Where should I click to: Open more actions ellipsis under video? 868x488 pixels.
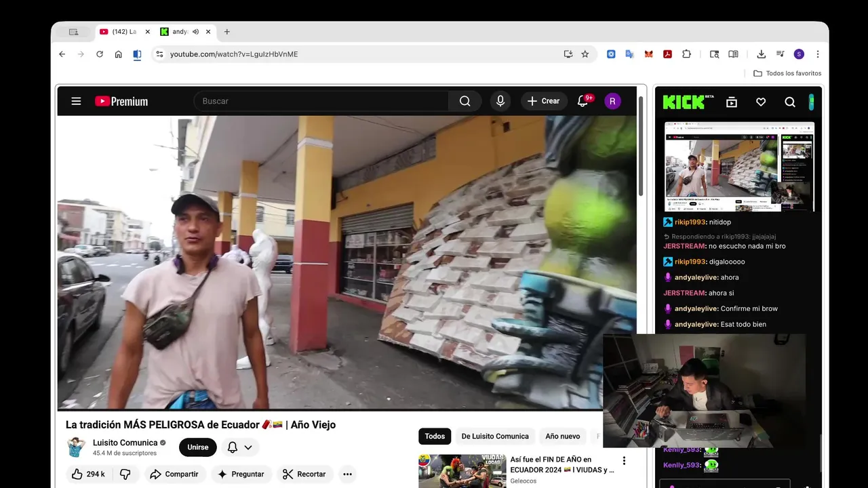point(347,474)
